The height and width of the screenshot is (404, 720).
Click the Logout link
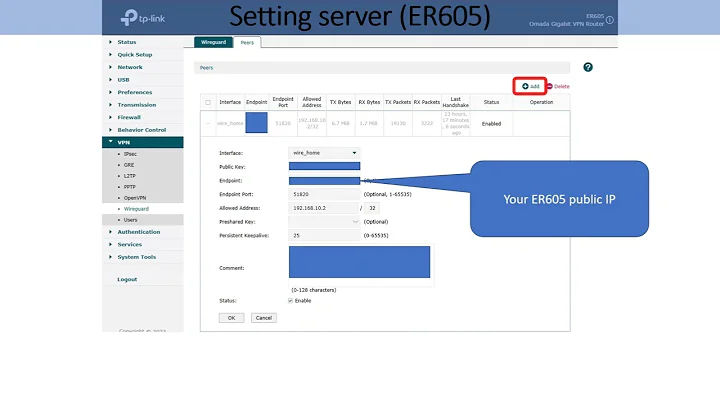127,279
